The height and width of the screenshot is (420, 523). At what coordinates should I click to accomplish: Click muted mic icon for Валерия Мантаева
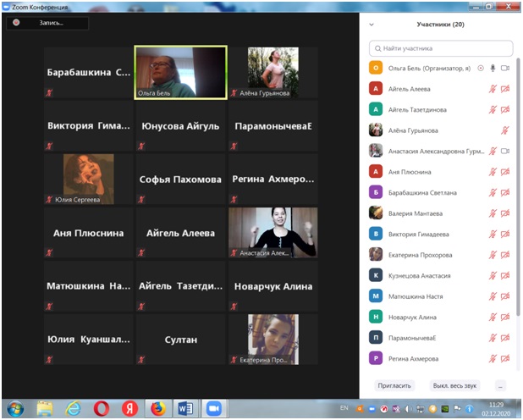click(x=493, y=213)
